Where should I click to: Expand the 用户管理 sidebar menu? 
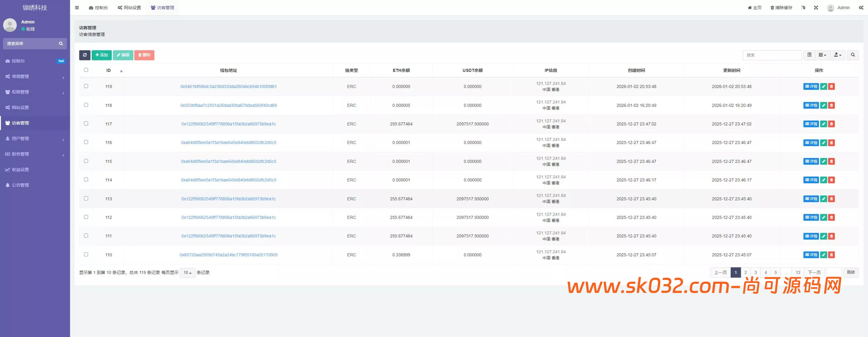[20, 138]
